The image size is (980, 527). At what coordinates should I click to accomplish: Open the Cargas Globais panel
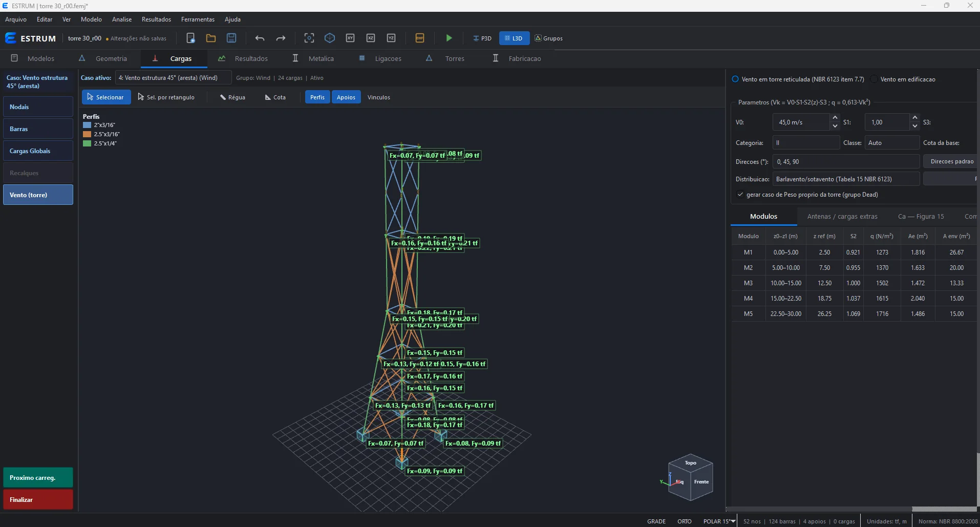pyautogui.click(x=38, y=151)
